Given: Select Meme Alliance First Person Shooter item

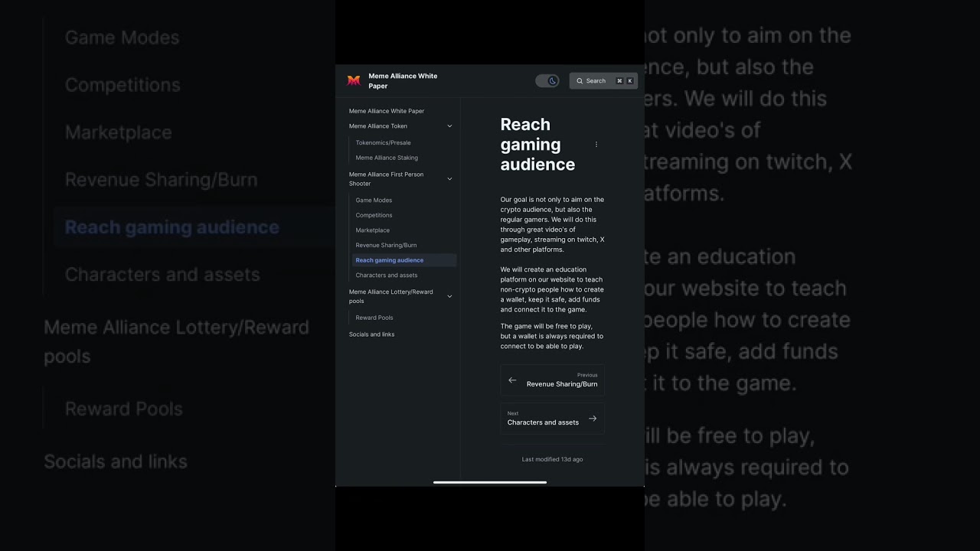Looking at the screenshot, I should (x=387, y=179).
